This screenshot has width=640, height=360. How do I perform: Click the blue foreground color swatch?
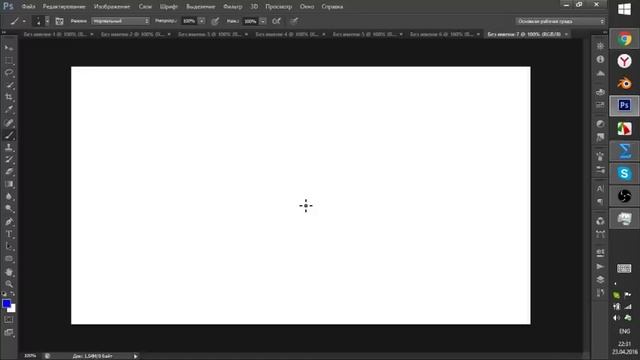tap(6, 303)
